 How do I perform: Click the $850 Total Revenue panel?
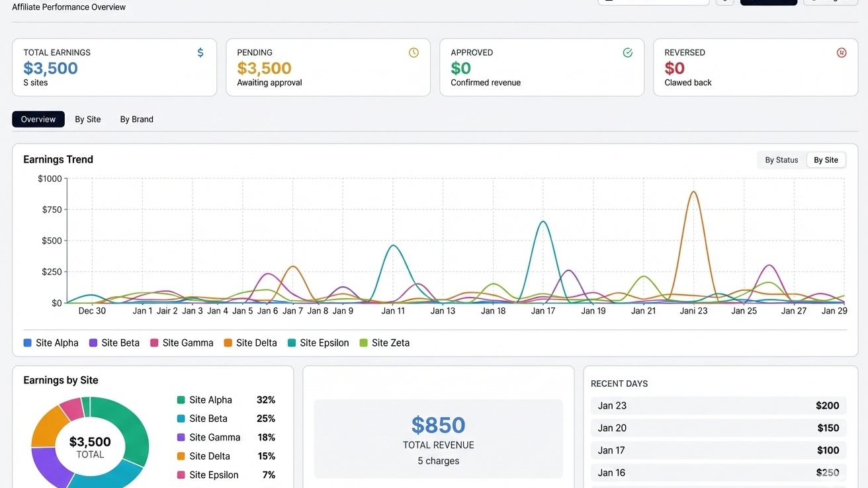point(438,438)
